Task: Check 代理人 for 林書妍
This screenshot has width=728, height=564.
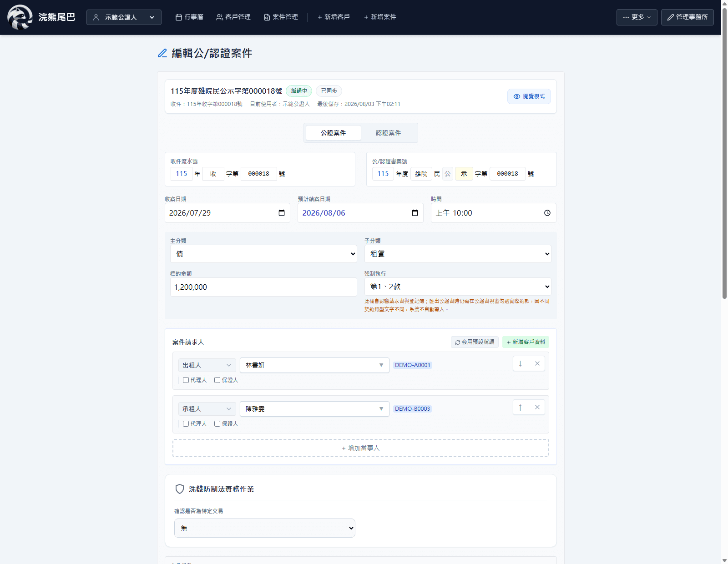Action: pyautogui.click(x=186, y=380)
